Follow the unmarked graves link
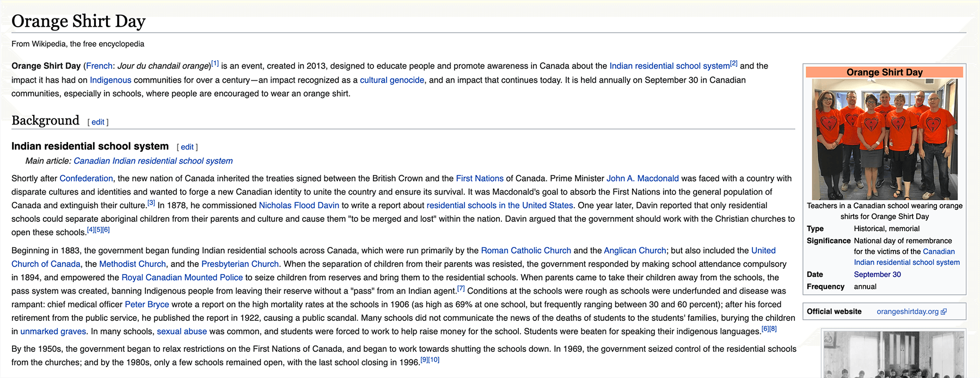 pyautogui.click(x=53, y=332)
